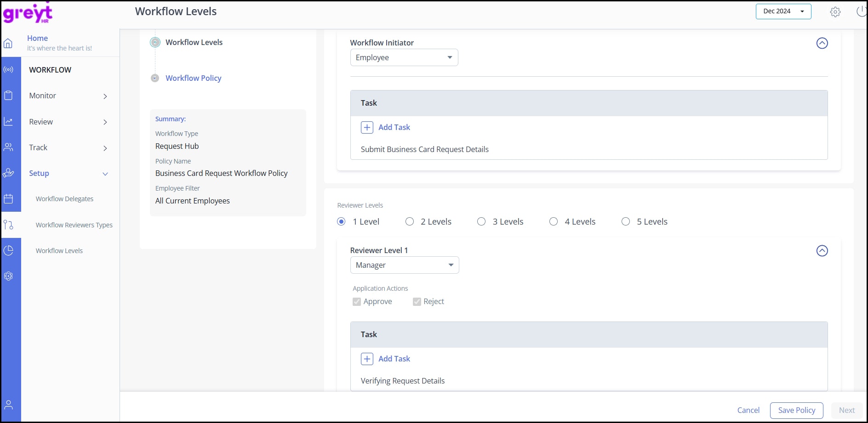Go to Workflow Reviewers Types
Screen dimensions: 868x423
click(x=74, y=225)
